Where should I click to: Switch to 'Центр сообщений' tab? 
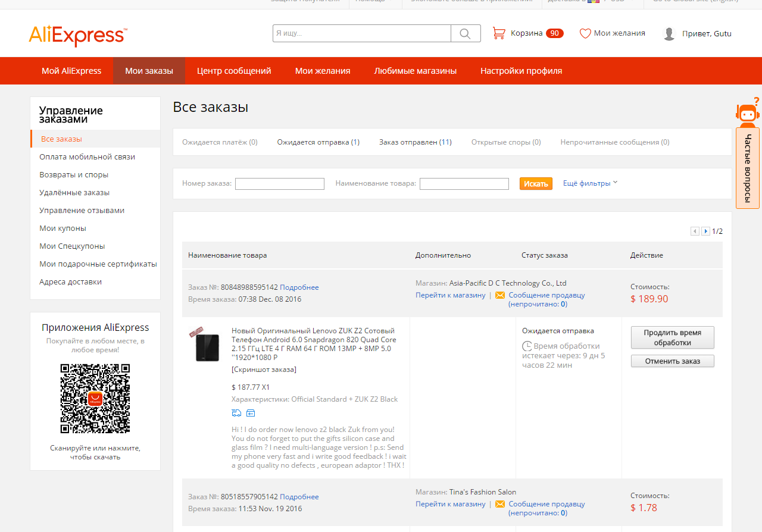[x=234, y=71]
